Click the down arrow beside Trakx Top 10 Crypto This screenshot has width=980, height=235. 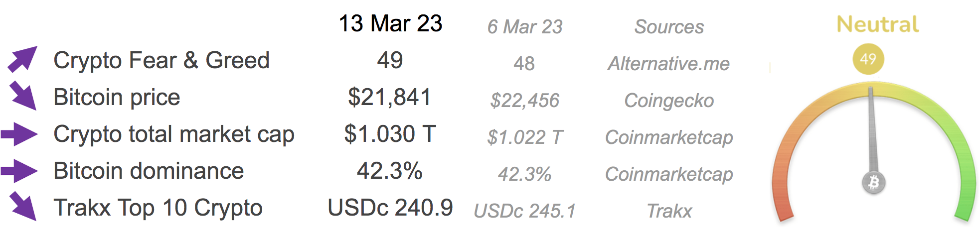tap(23, 206)
